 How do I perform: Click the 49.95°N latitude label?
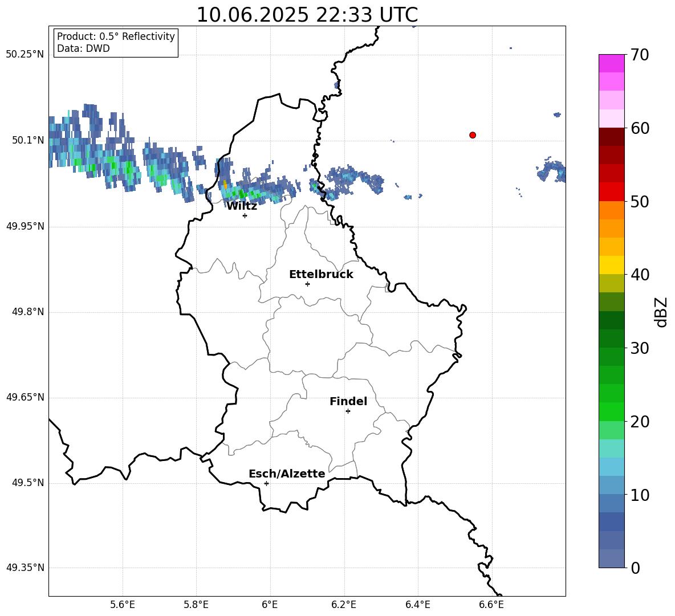tap(25, 226)
